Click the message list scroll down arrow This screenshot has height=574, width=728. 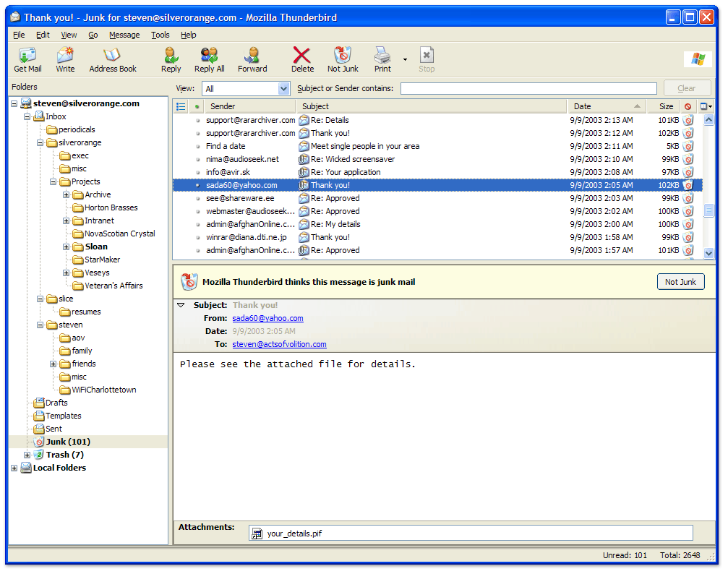tap(708, 254)
